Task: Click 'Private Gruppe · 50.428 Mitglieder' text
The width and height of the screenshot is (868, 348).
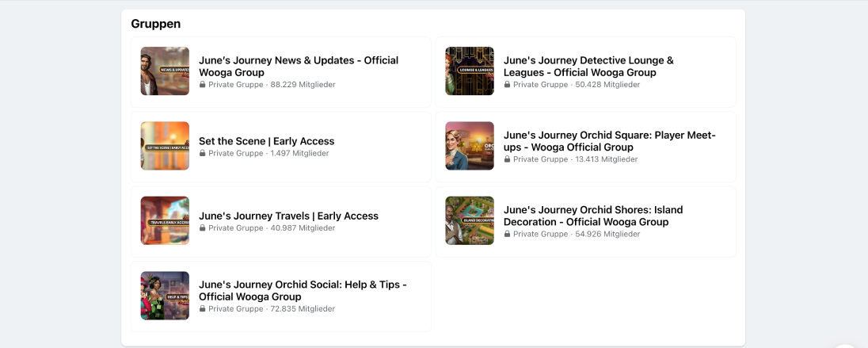Action: tap(577, 85)
